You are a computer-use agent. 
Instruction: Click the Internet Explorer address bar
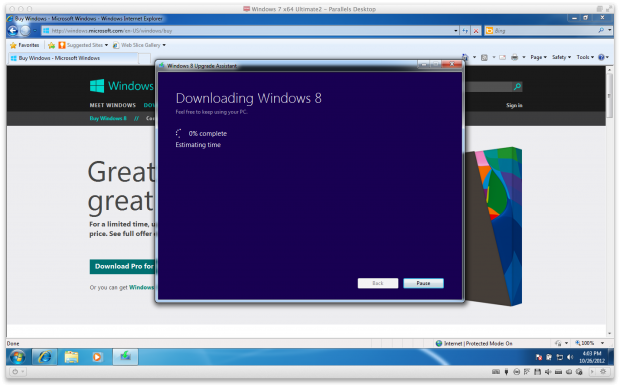pyautogui.click(x=249, y=30)
